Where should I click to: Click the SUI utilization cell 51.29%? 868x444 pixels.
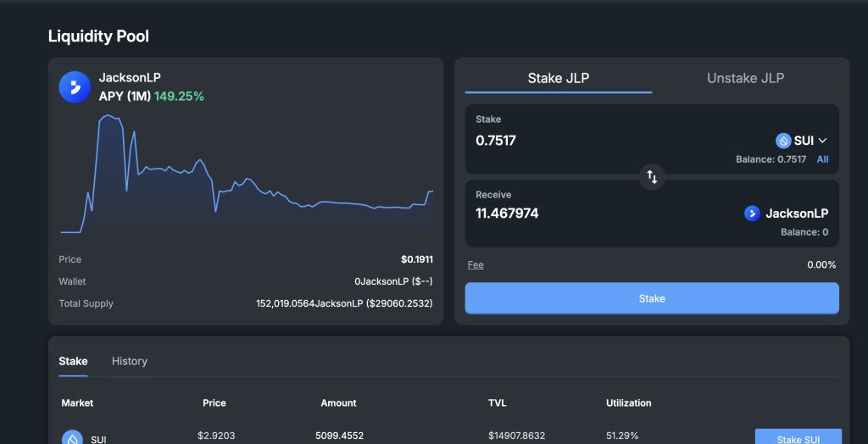(x=622, y=436)
